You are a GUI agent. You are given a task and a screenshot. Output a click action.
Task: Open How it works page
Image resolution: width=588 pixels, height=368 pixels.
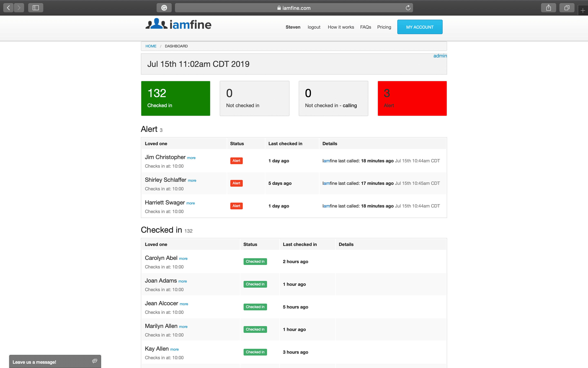point(341,27)
